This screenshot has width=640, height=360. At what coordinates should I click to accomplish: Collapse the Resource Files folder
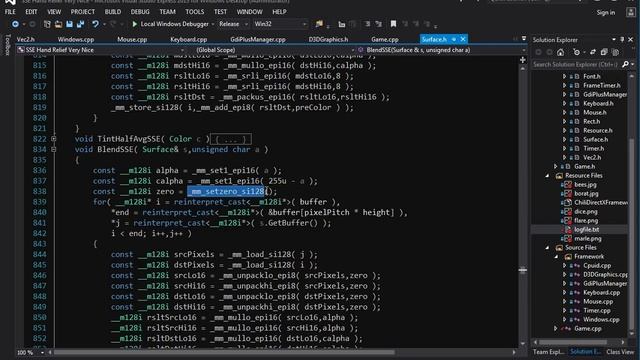pos(547,176)
